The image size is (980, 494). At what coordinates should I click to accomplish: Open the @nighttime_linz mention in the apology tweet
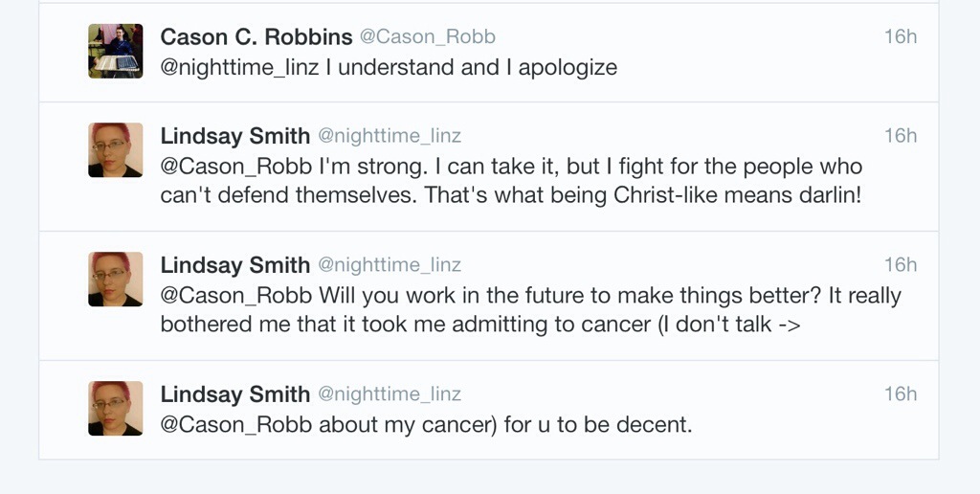point(239,67)
